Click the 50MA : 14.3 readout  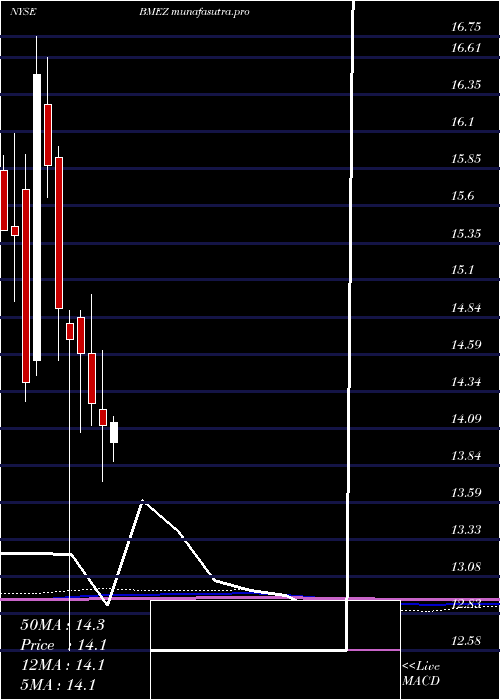coord(62,625)
